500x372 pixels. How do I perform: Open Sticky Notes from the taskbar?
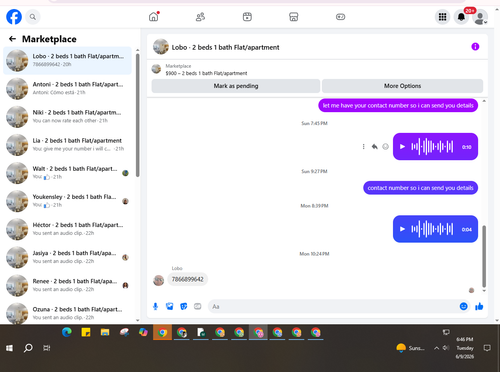tap(86, 332)
